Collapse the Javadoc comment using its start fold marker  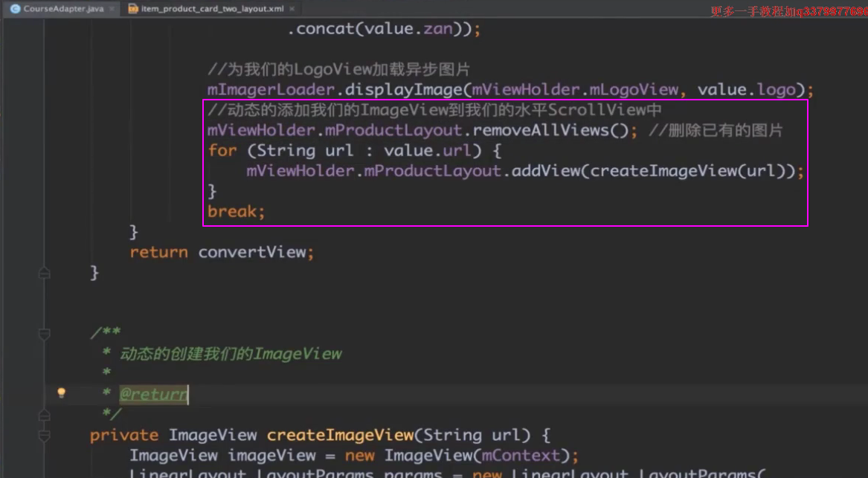coord(44,334)
